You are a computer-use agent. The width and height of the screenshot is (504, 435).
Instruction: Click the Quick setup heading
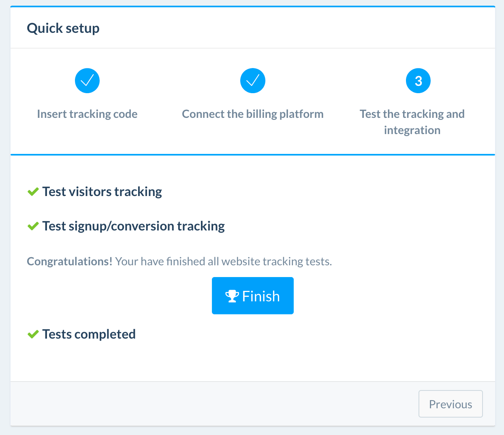point(63,28)
